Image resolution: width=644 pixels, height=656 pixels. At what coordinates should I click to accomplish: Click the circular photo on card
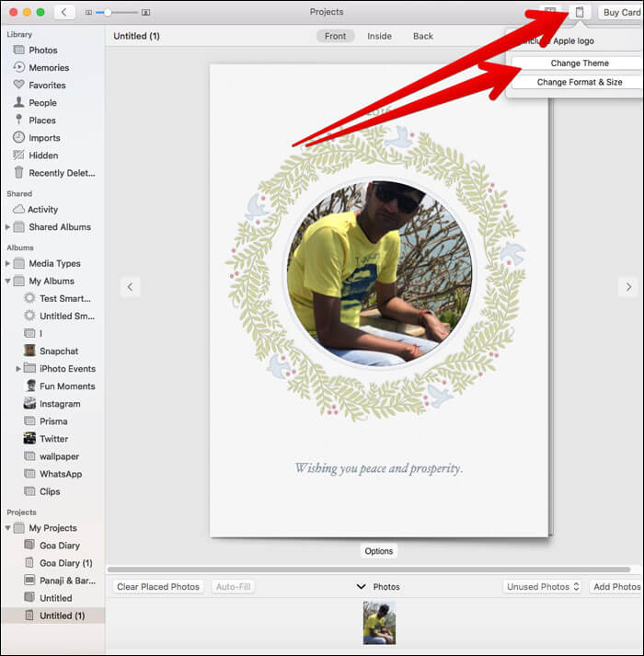(x=379, y=273)
